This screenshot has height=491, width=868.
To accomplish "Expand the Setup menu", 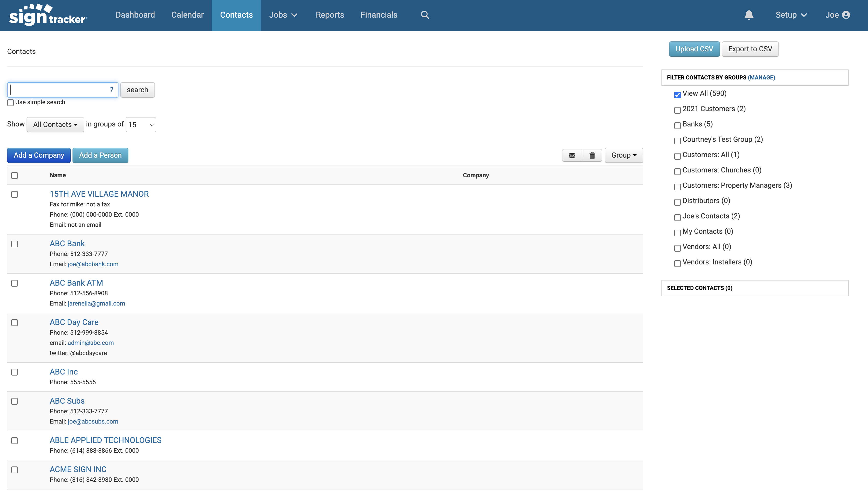I will (x=791, y=15).
